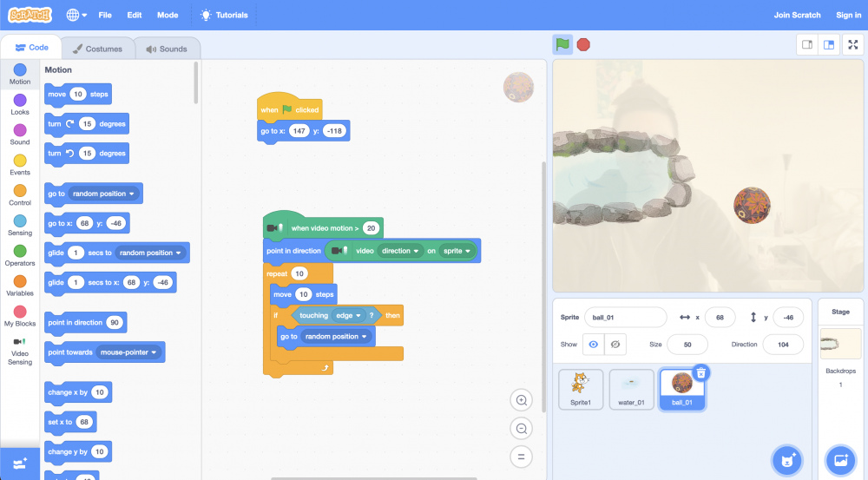Enter full screen stage mode
Viewport: 868px width, 480px height.
tap(853, 45)
